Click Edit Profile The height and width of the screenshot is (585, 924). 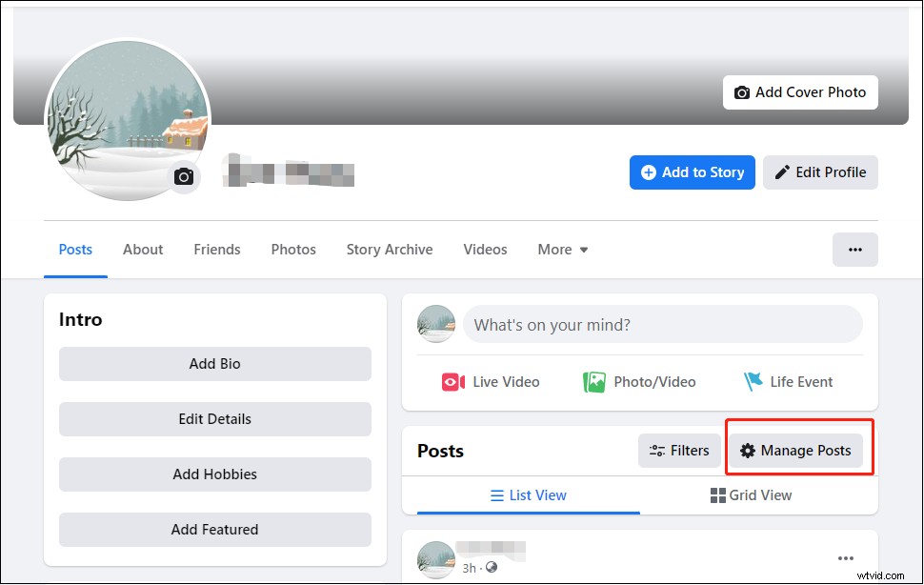[820, 171]
